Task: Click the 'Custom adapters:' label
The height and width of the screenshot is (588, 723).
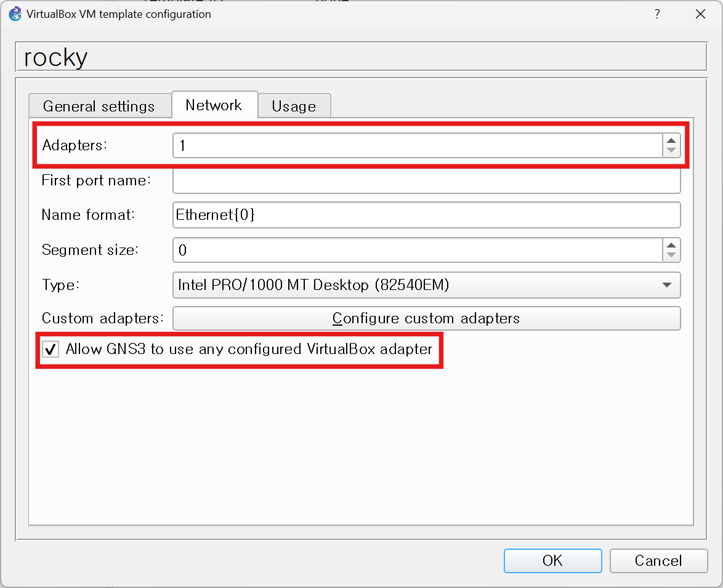Action: click(102, 318)
